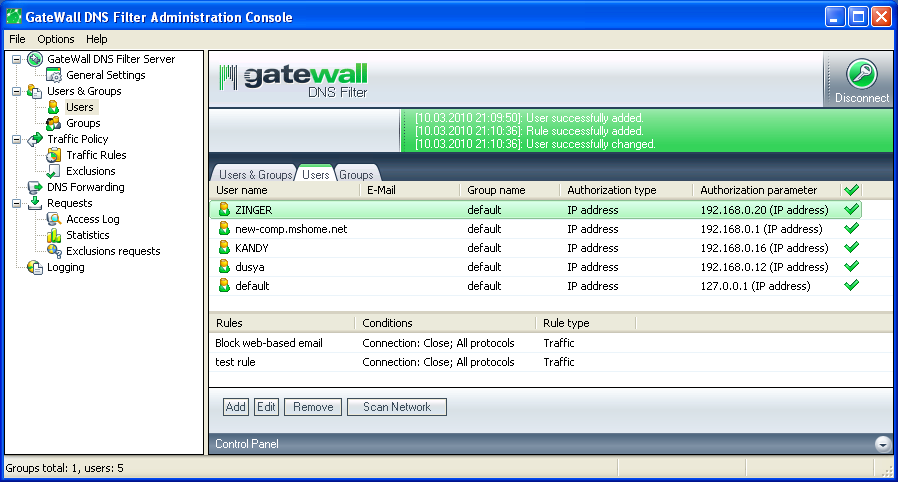Select the Users tab
Screen dimensions: 898x482
pos(316,175)
